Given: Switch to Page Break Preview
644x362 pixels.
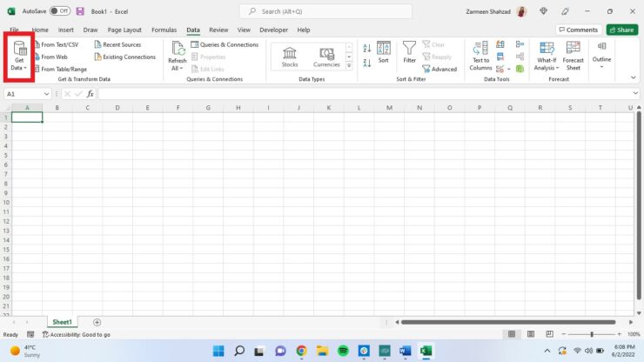Looking at the screenshot, I should (549, 334).
